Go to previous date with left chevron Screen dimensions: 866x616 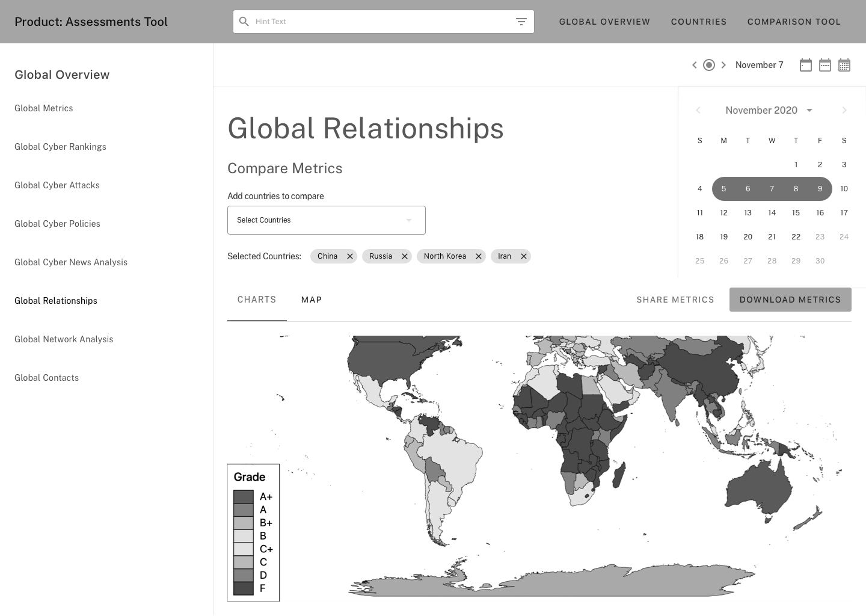[x=695, y=64]
